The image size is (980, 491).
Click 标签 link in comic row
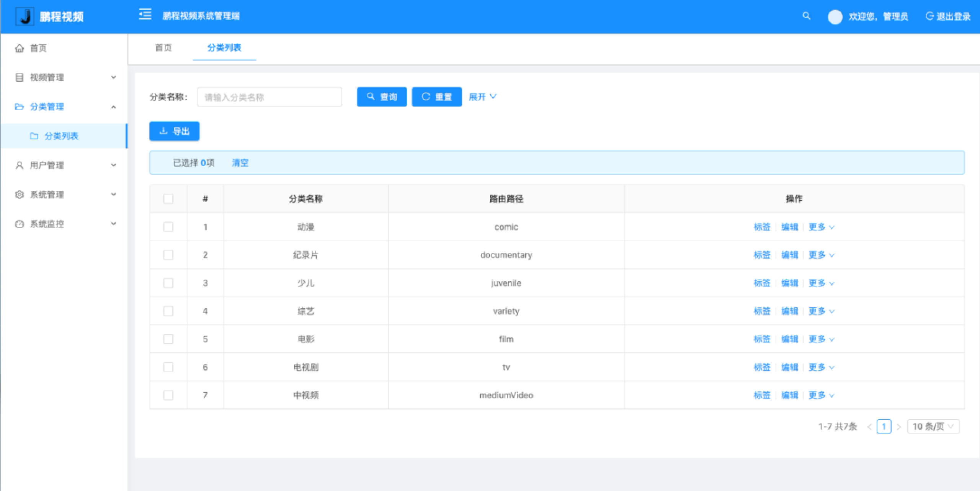point(762,227)
